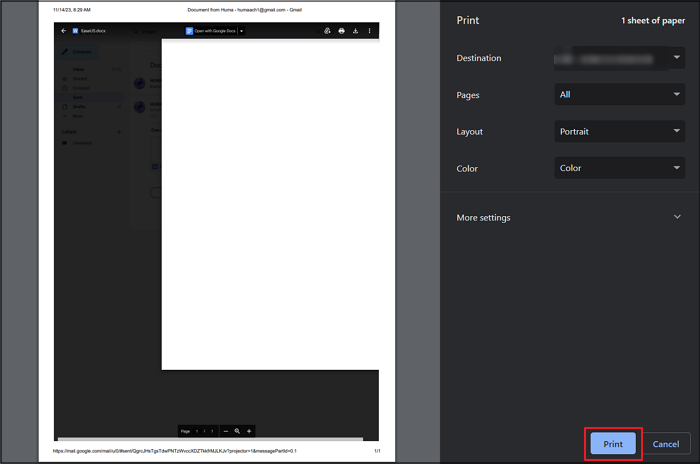Click the "Pages" label
Image resolution: width=700 pixels, height=464 pixels.
(x=467, y=95)
